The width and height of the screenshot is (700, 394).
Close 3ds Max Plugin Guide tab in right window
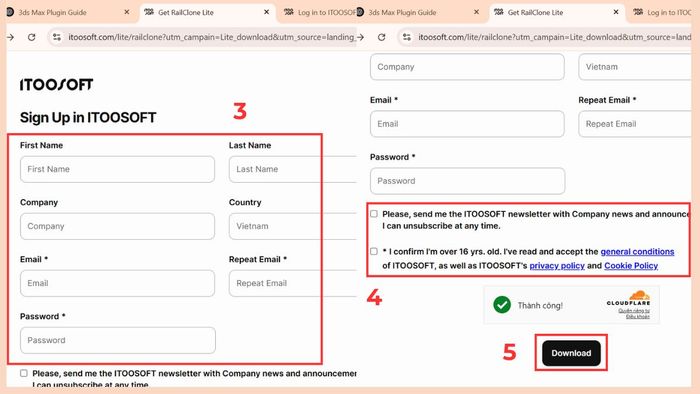coord(476,12)
